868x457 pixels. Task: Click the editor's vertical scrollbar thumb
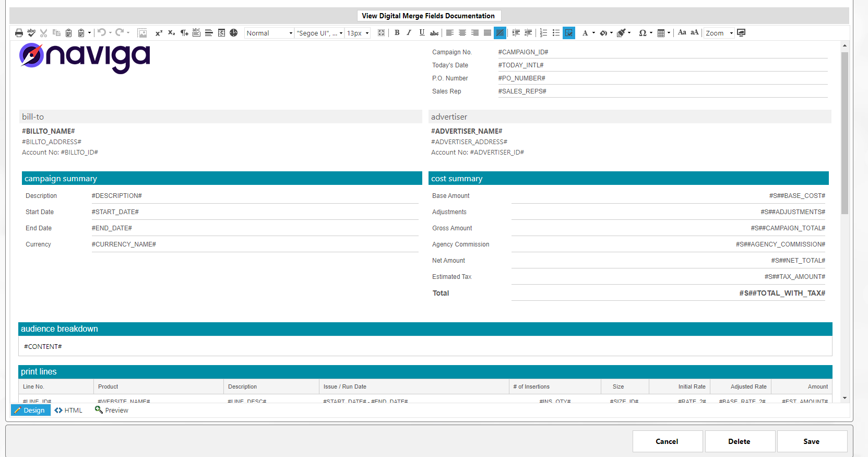click(845, 133)
